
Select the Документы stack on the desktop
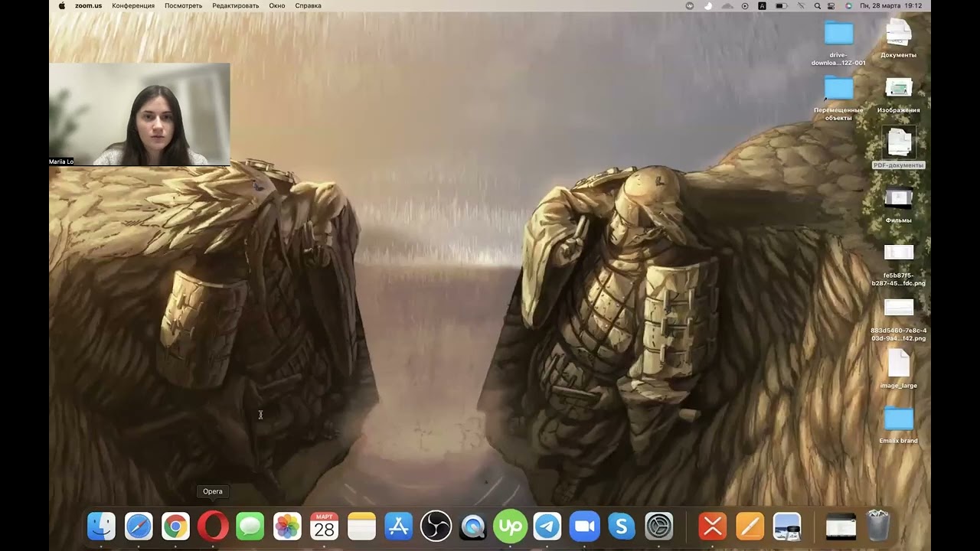click(899, 40)
